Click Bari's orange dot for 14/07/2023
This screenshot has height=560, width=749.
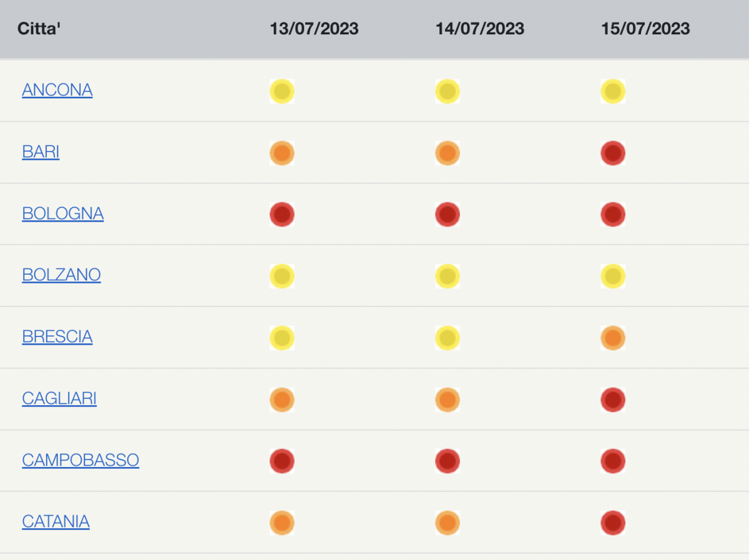coord(448,153)
